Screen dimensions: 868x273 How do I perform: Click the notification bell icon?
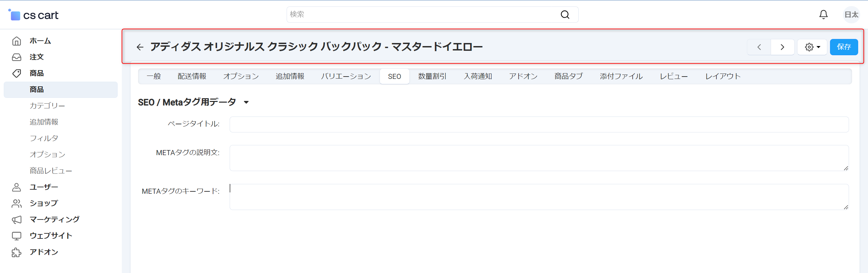(823, 15)
